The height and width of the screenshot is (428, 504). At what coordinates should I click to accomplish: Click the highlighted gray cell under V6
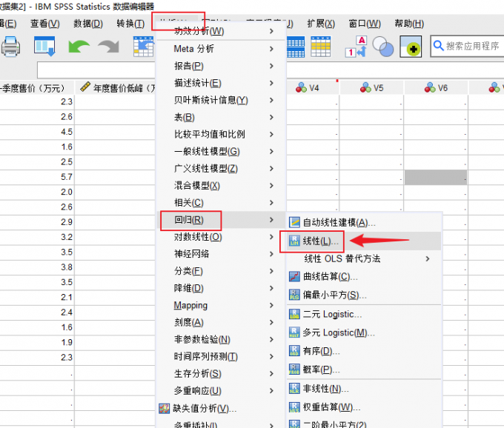[436, 177]
